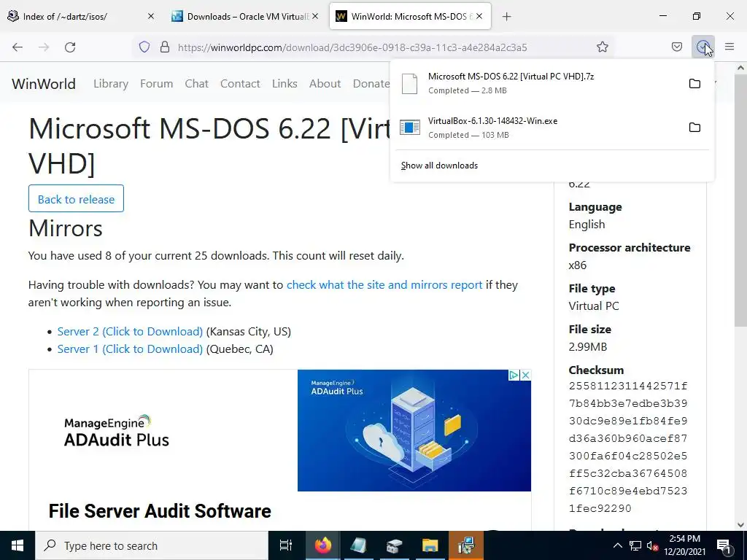Click the forward navigation arrow
Screen dimensions: 747x560
point(44,47)
